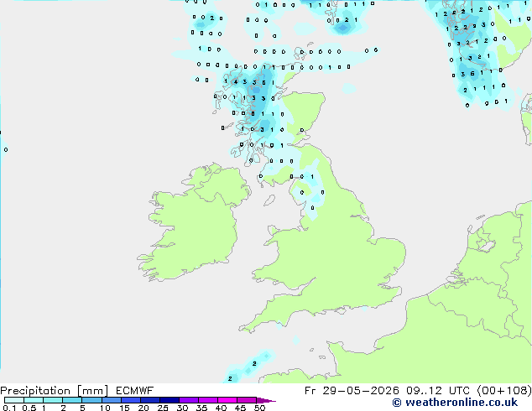
Task: Click the 40–45 mm magenta legend swatch
Action: (x=227, y=400)
